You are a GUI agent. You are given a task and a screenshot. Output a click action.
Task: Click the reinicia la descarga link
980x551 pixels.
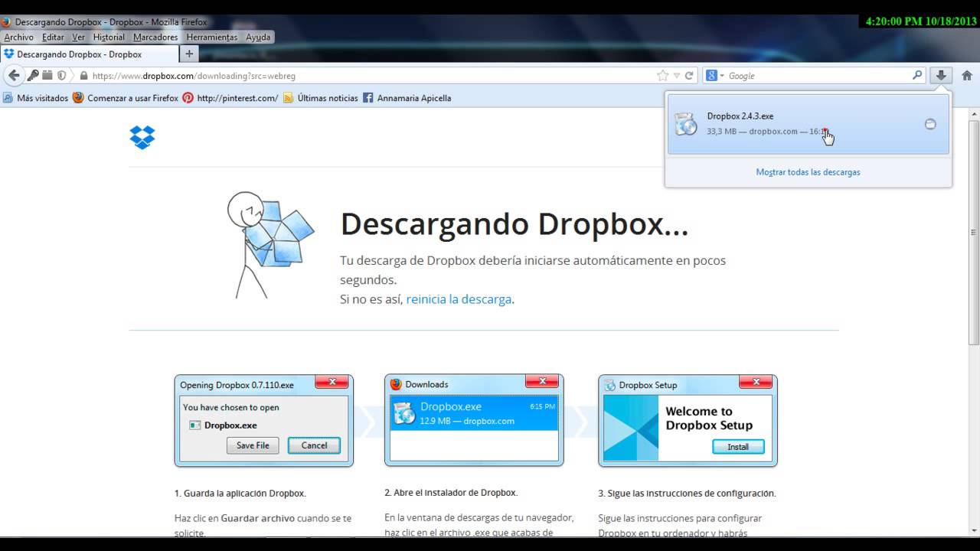point(459,299)
